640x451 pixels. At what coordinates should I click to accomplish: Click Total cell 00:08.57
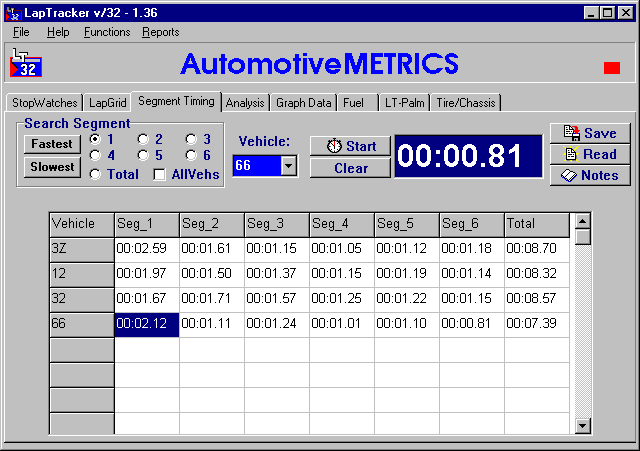pos(537,300)
